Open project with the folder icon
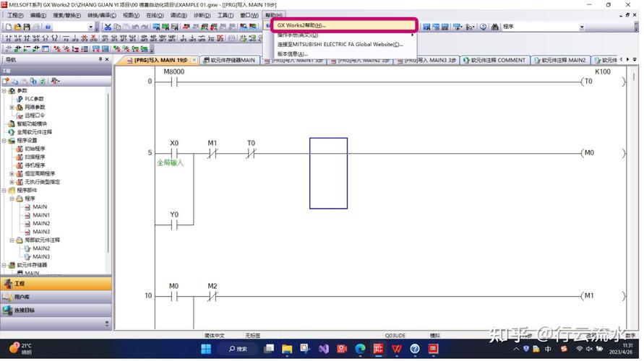This screenshot has width=644, height=361. coord(18,27)
